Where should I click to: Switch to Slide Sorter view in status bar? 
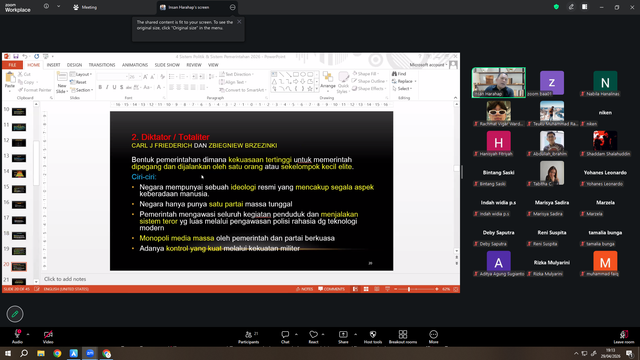(366, 289)
